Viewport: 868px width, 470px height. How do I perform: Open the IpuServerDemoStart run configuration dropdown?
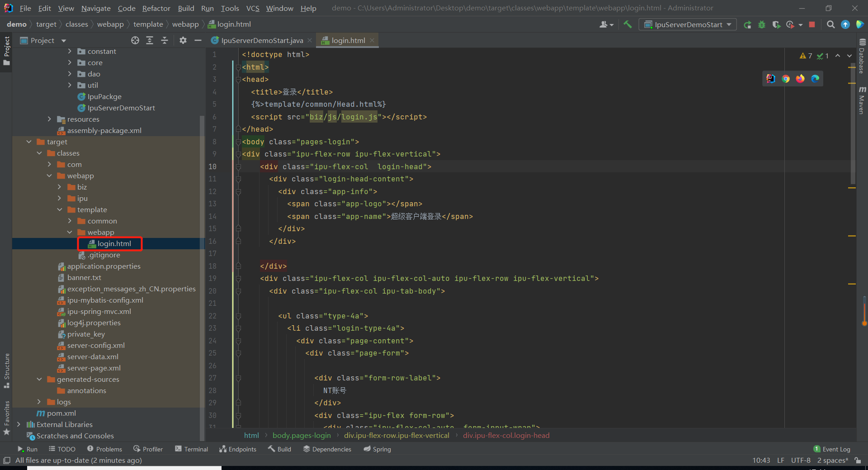[x=688, y=24]
